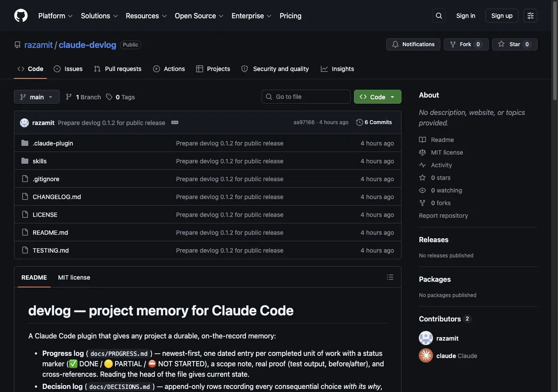Go to Pricing page
558x392 pixels.
[x=290, y=16]
